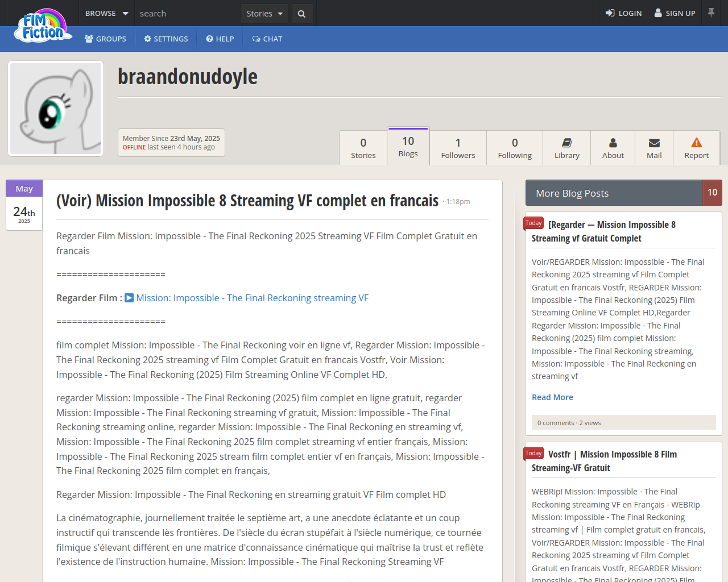Click the play arrow emoji before link
This screenshot has width=728, height=582.
click(129, 298)
